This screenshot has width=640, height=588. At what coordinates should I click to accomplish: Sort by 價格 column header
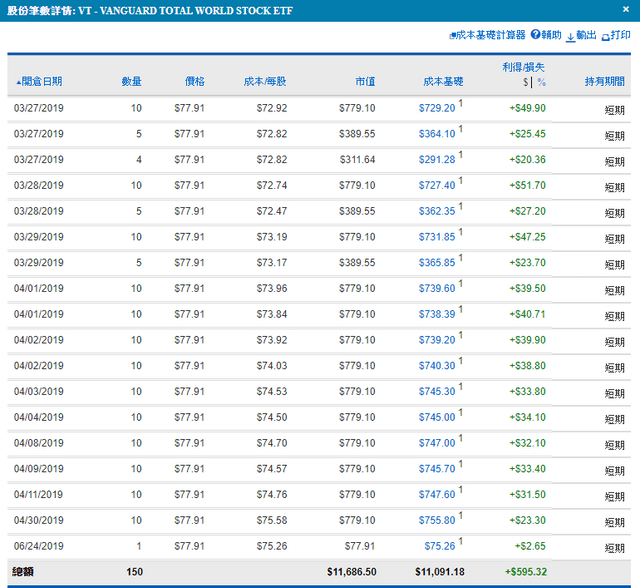(x=194, y=81)
